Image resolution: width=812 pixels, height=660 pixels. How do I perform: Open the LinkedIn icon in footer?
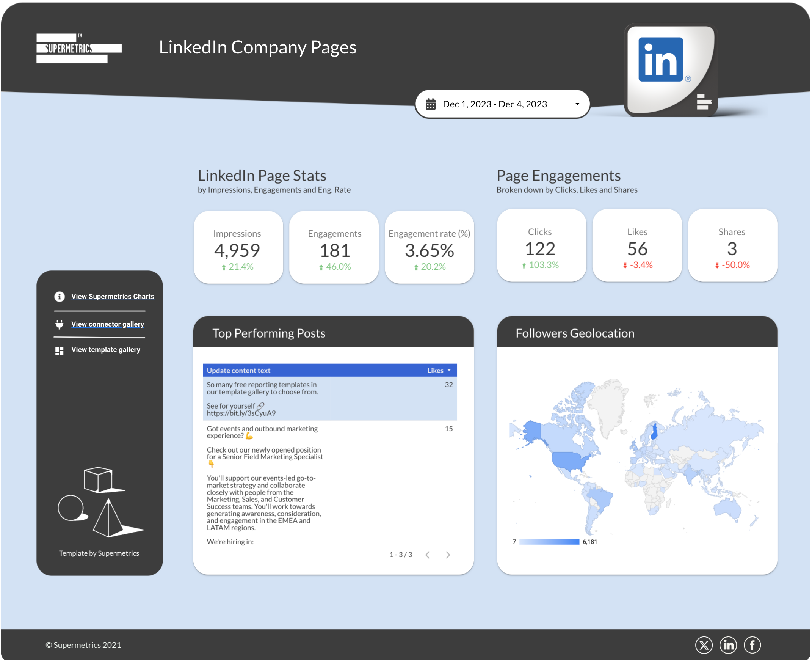[x=727, y=645]
